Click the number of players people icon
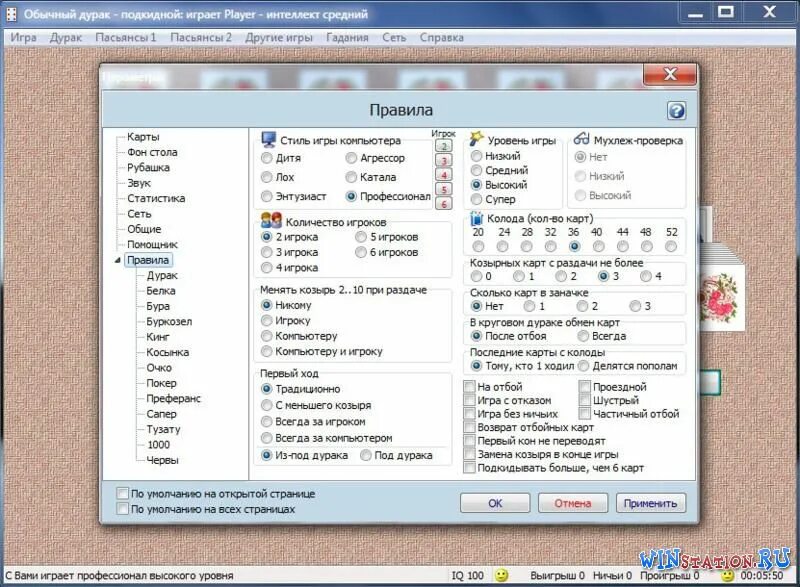This screenshot has width=800, height=587. point(271,220)
